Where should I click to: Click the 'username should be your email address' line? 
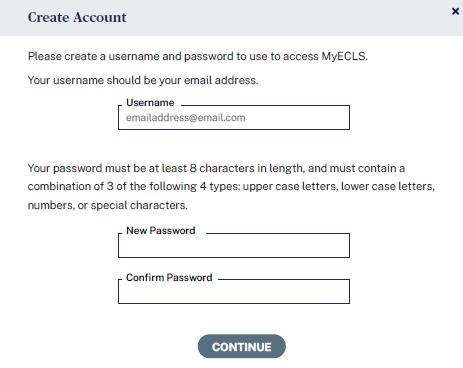point(143,80)
